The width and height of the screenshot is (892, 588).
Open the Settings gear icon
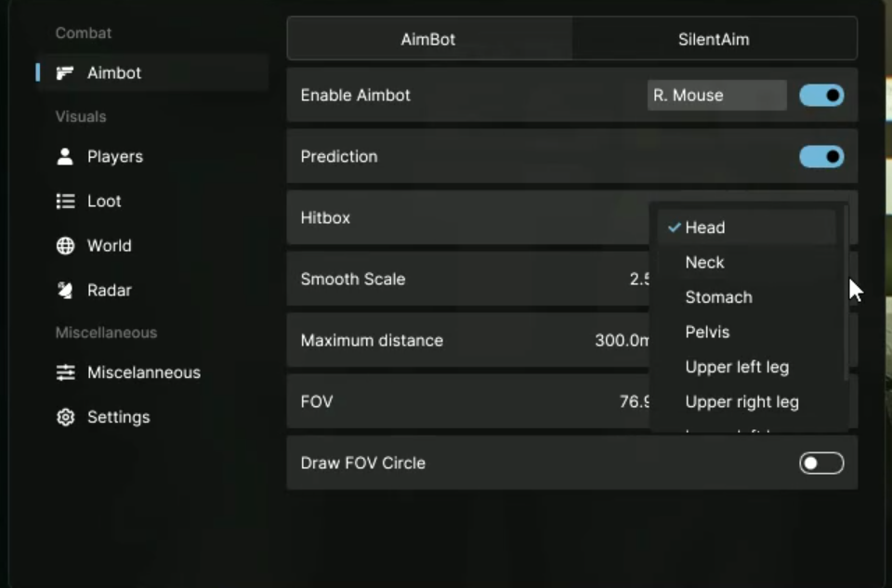click(65, 417)
